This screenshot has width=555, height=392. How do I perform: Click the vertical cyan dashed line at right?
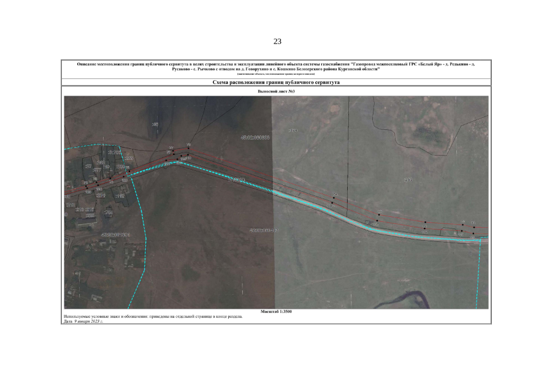coord(478,276)
